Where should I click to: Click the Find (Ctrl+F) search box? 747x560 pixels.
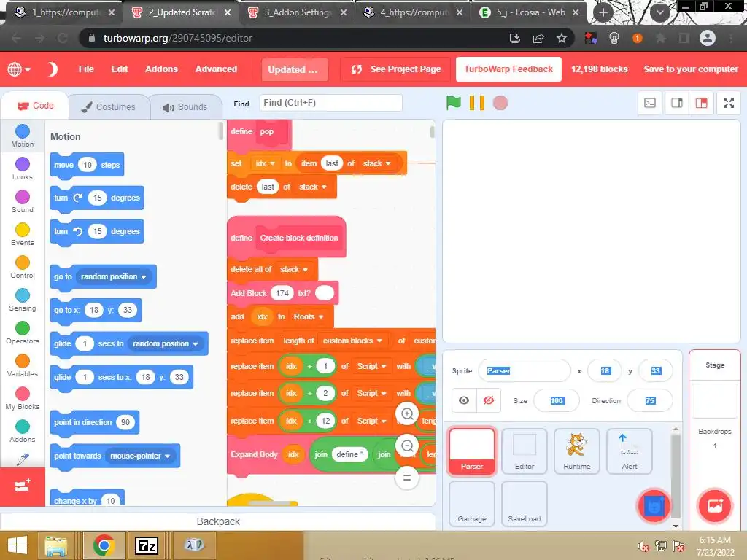pos(330,103)
